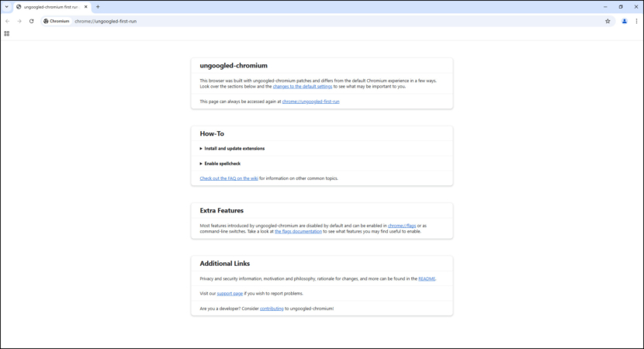Close the browser window
The width and height of the screenshot is (644, 349).
point(635,7)
